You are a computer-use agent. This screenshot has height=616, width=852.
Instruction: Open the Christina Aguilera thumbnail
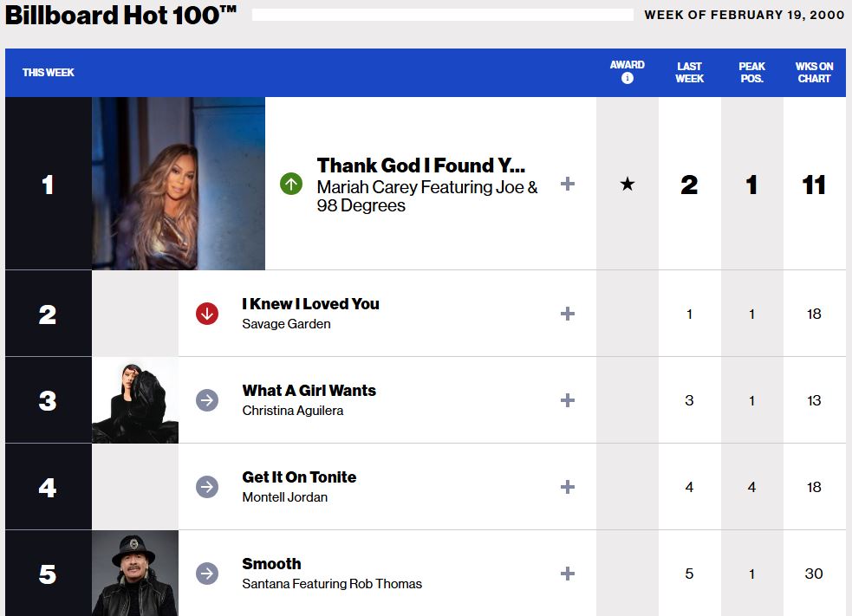pos(135,400)
